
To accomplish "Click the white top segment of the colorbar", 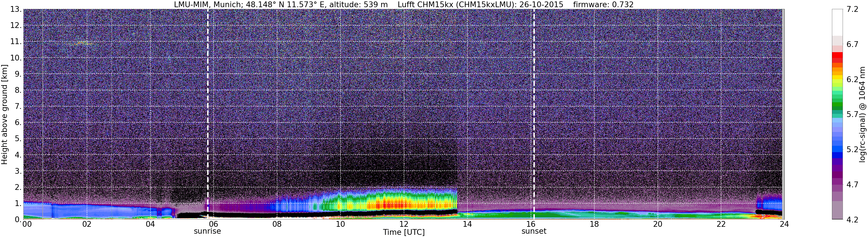I will (837, 22).
